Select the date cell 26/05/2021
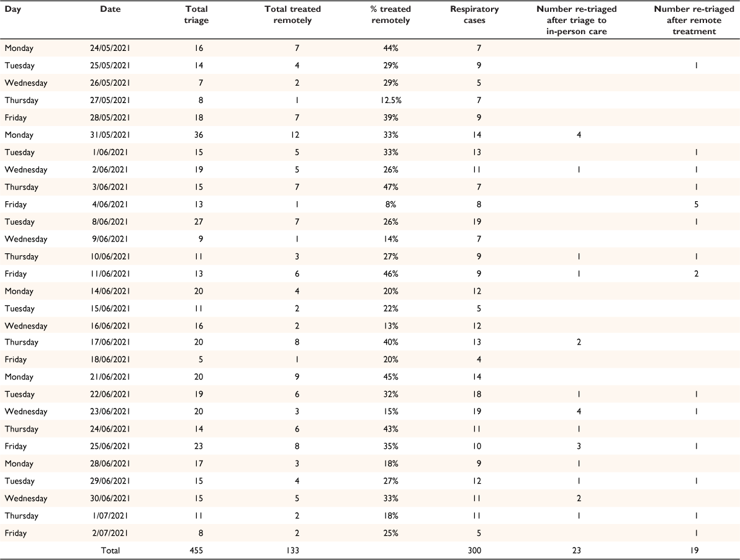This screenshot has height=560, width=740. (110, 83)
